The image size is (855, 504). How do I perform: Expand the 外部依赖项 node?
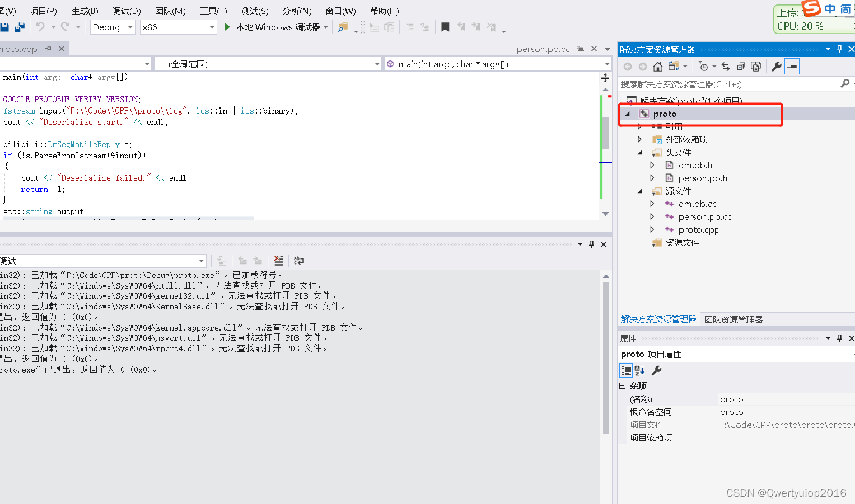pyautogui.click(x=639, y=140)
